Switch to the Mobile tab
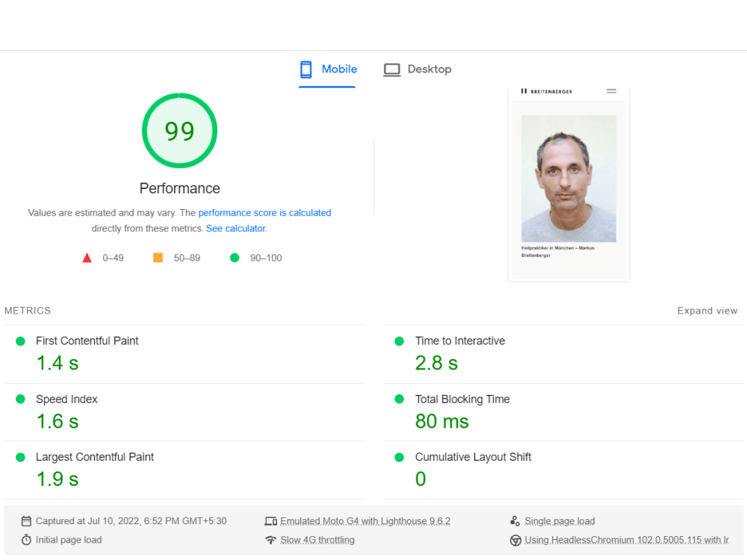The width and height of the screenshot is (747, 560). coord(327,69)
